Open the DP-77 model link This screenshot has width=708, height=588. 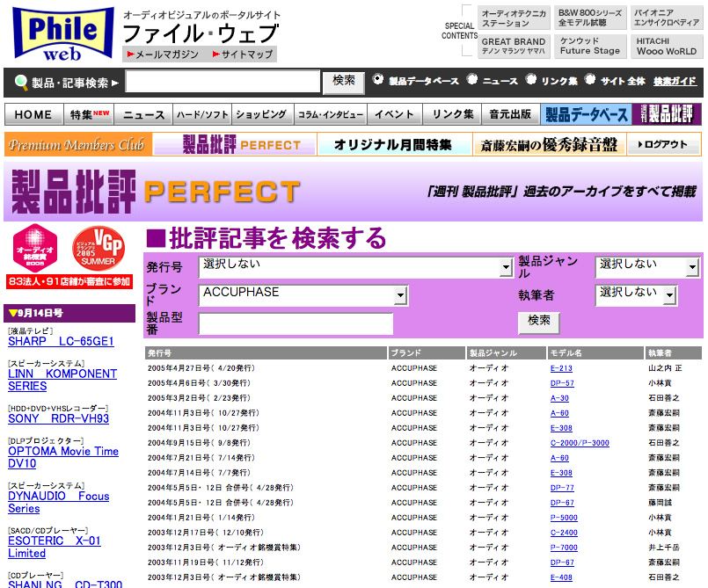click(x=562, y=488)
